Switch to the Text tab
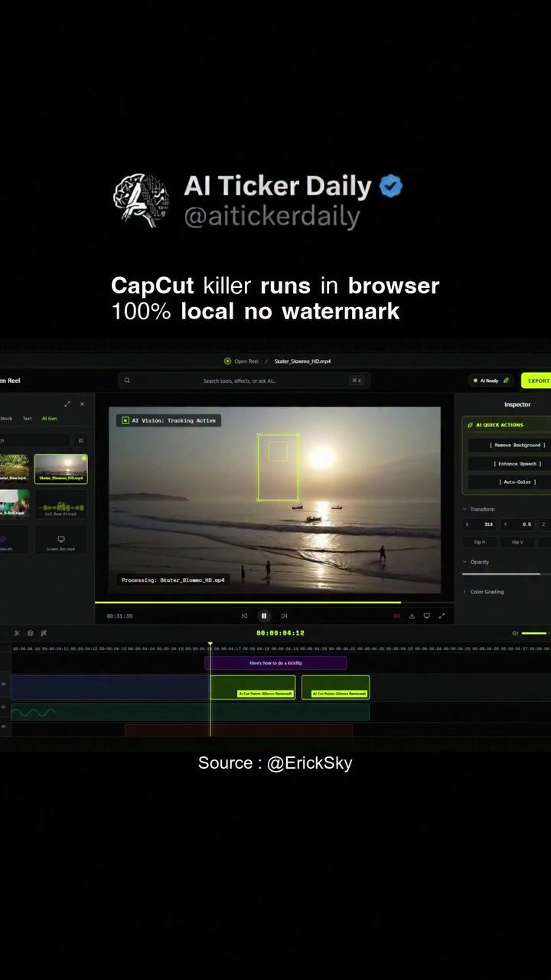This screenshot has width=551, height=980. [27, 419]
